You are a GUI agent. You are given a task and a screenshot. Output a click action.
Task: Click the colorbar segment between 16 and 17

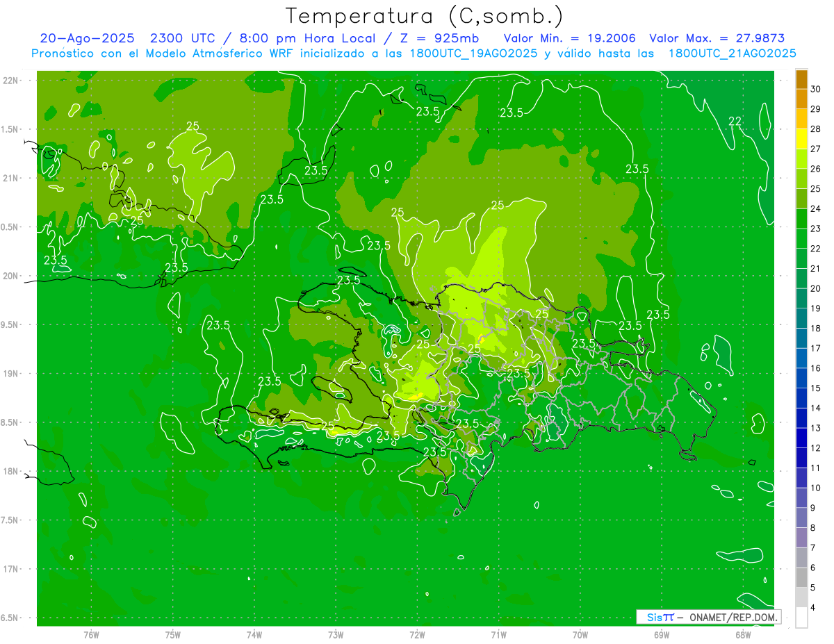[801, 358]
